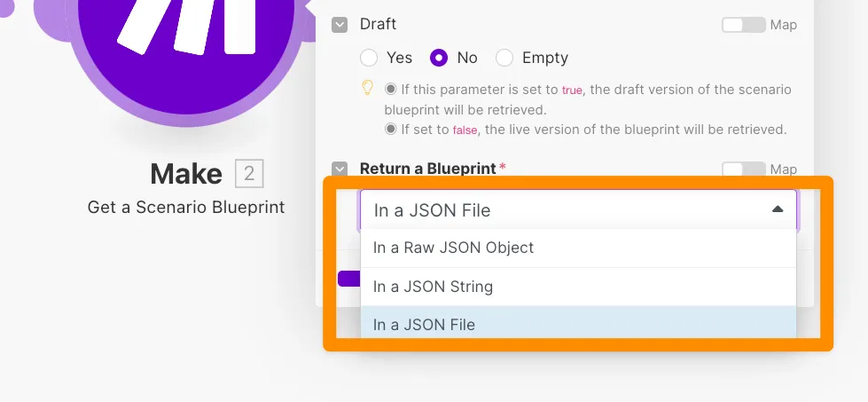Click the Draft parameter label
The image size is (868, 402).
click(x=379, y=25)
